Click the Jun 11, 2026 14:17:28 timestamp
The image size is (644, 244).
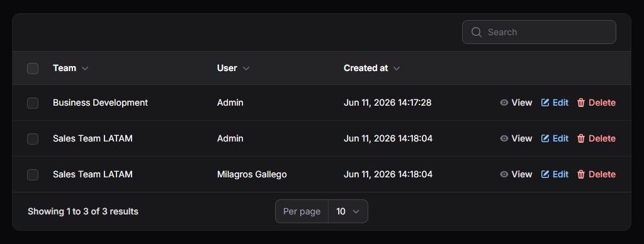click(387, 103)
